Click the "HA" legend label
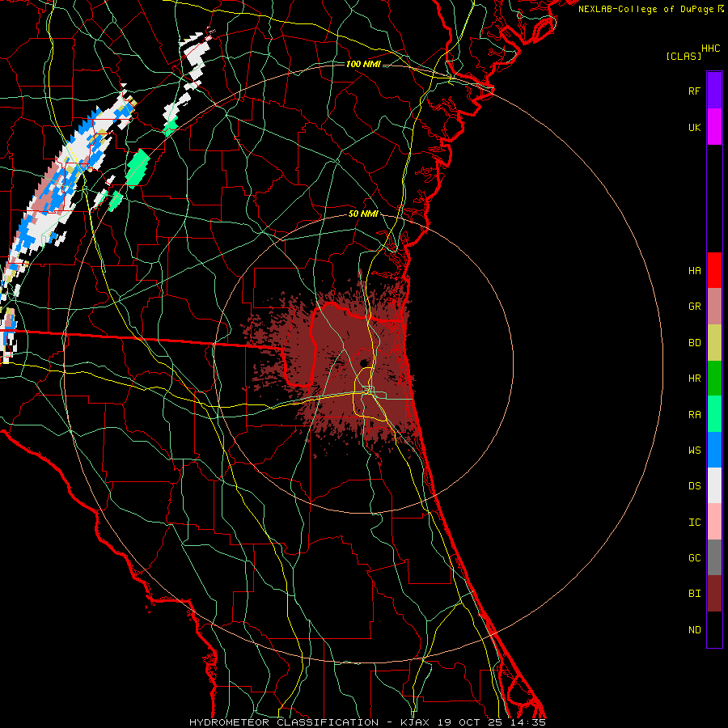 [x=694, y=271]
